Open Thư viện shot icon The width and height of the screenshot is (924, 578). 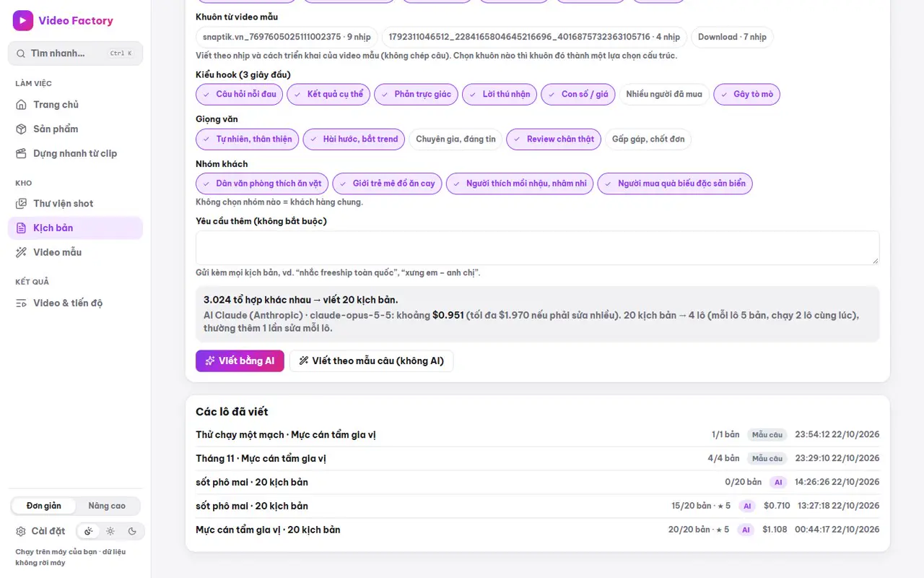(21, 204)
